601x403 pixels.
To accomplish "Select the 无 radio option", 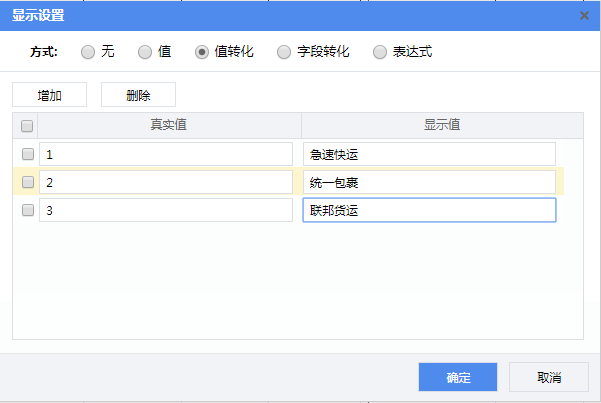I will point(88,52).
